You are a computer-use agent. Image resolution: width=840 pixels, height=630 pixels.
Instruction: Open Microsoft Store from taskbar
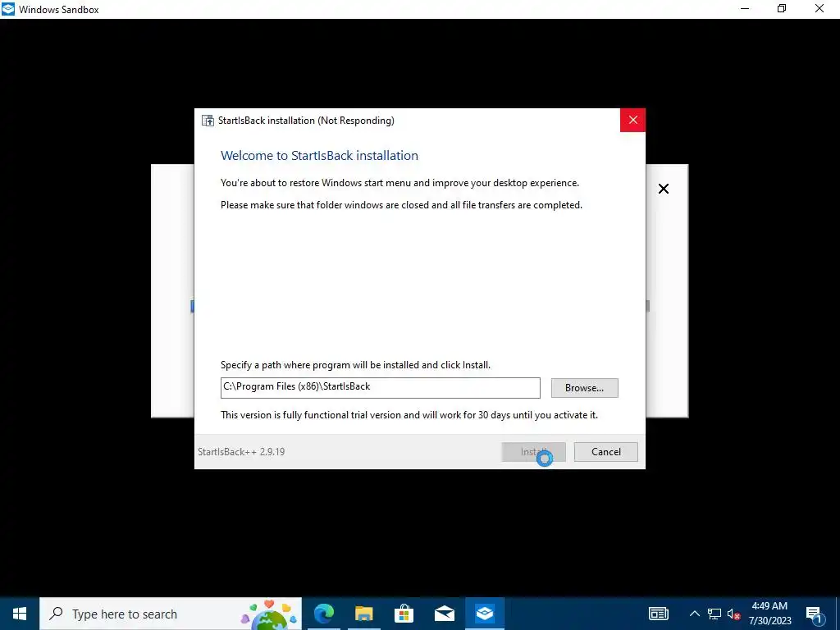point(404,614)
